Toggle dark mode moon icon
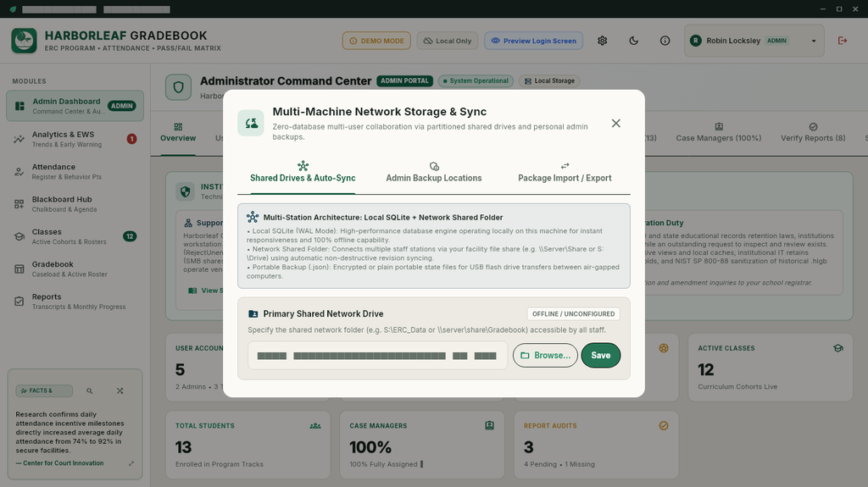 click(x=634, y=41)
